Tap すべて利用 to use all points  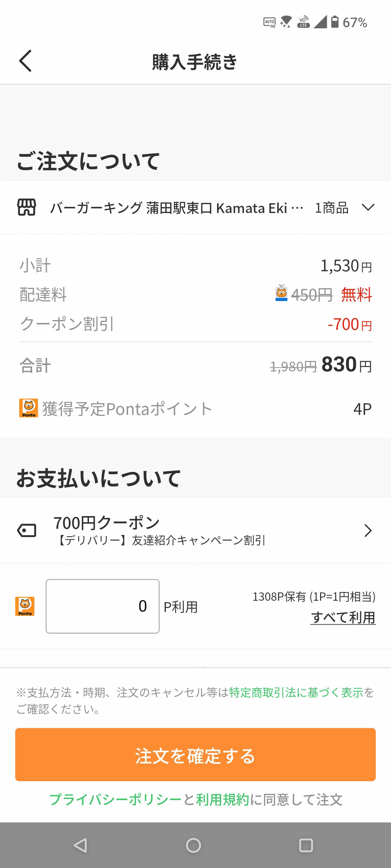[343, 617]
